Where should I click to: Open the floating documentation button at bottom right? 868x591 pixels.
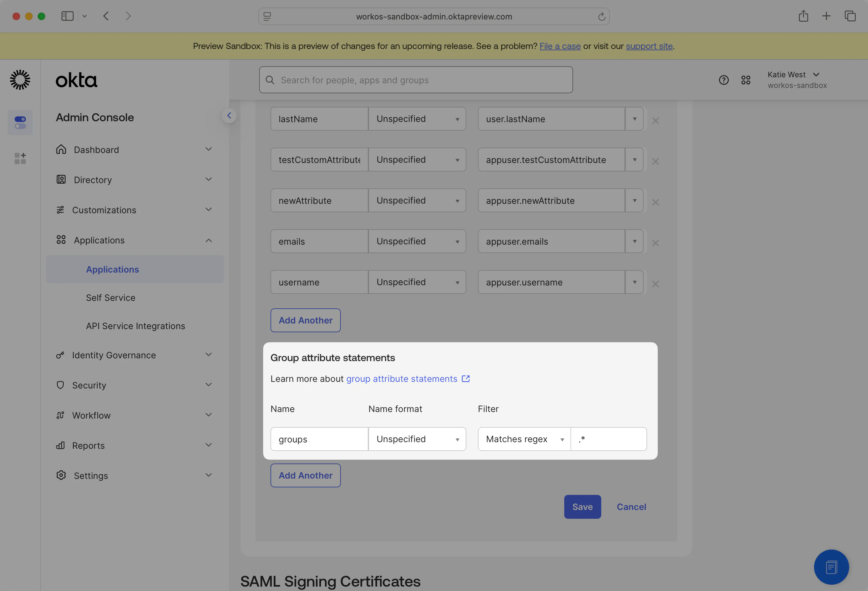point(831,567)
